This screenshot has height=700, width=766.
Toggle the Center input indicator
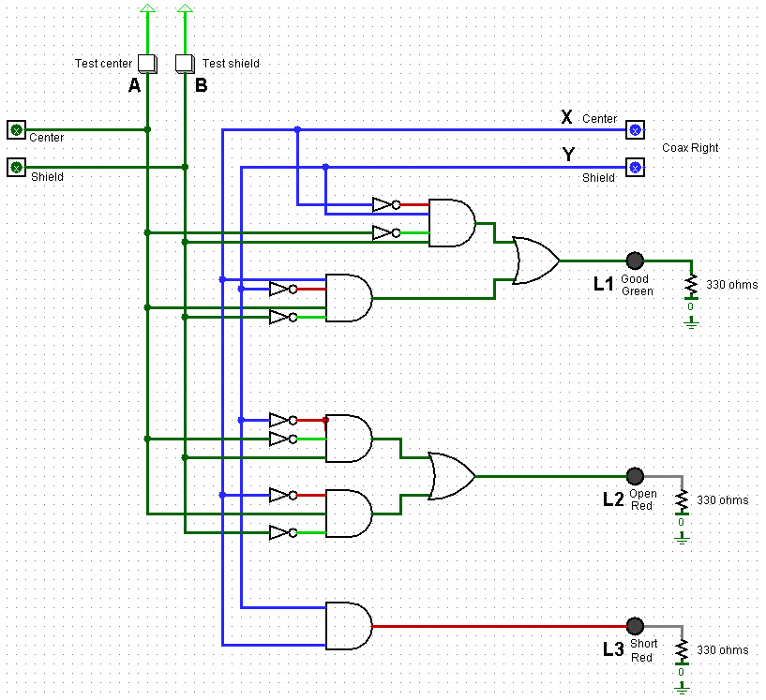[16, 129]
